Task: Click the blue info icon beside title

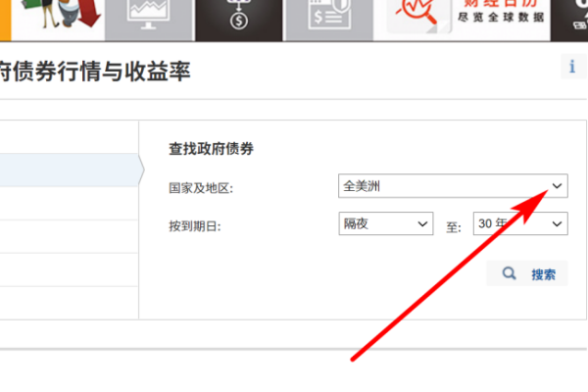Action: click(571, 67)
